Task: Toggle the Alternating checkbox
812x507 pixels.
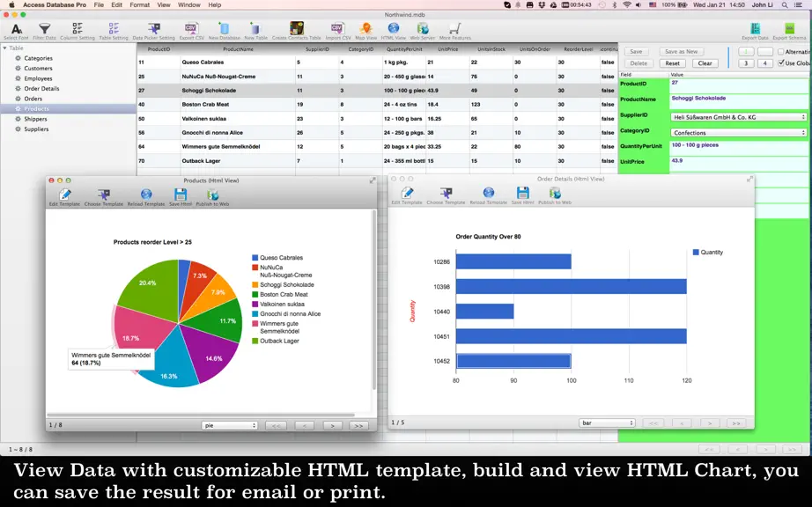Action: pos(781,52)
